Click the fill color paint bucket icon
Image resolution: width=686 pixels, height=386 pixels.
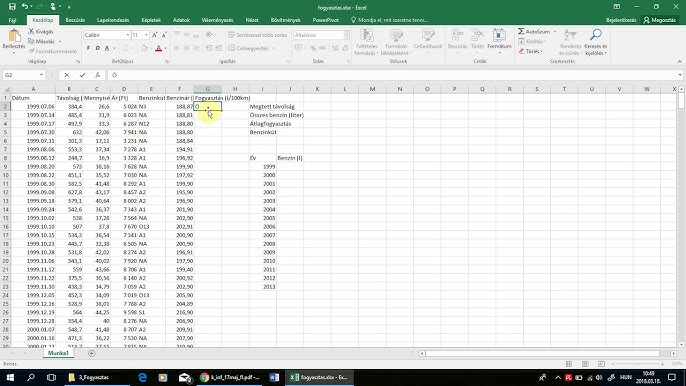[144, 48]
